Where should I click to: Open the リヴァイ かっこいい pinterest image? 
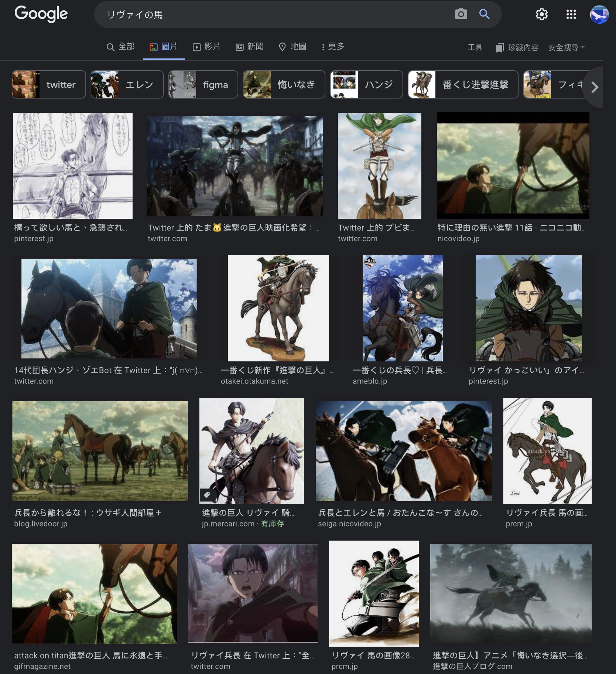(x=529, y=308)
